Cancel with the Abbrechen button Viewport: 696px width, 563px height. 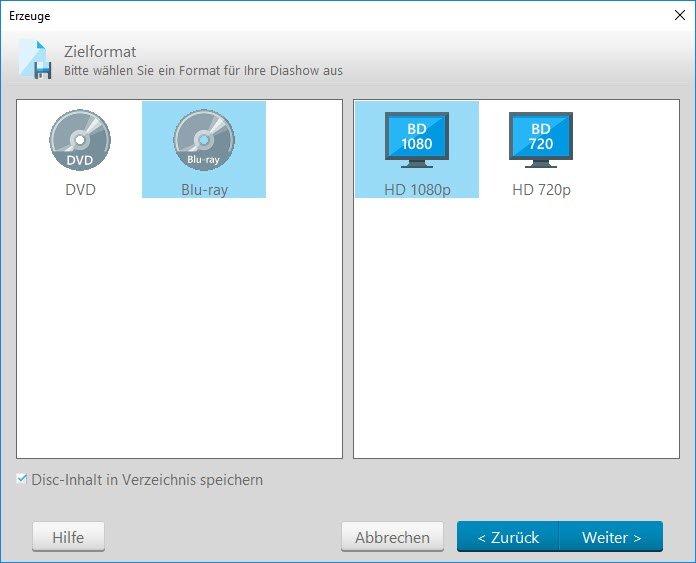click(x=392, y=537)
